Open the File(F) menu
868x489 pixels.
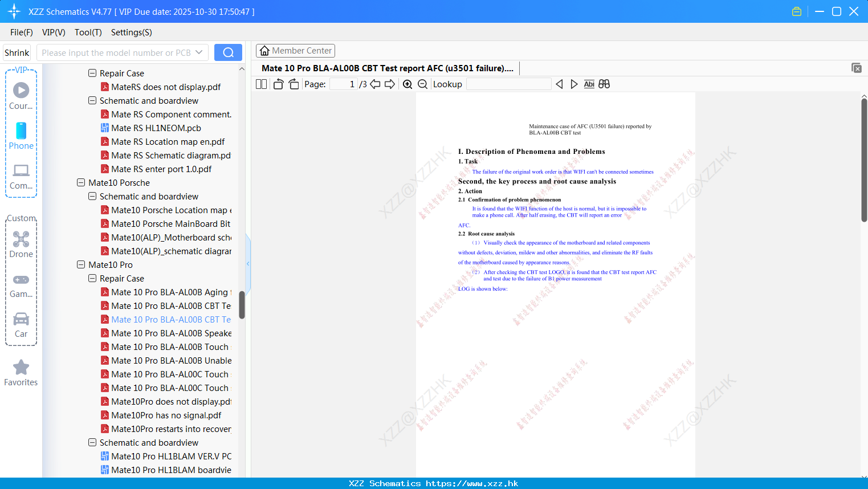click(21, 32)
